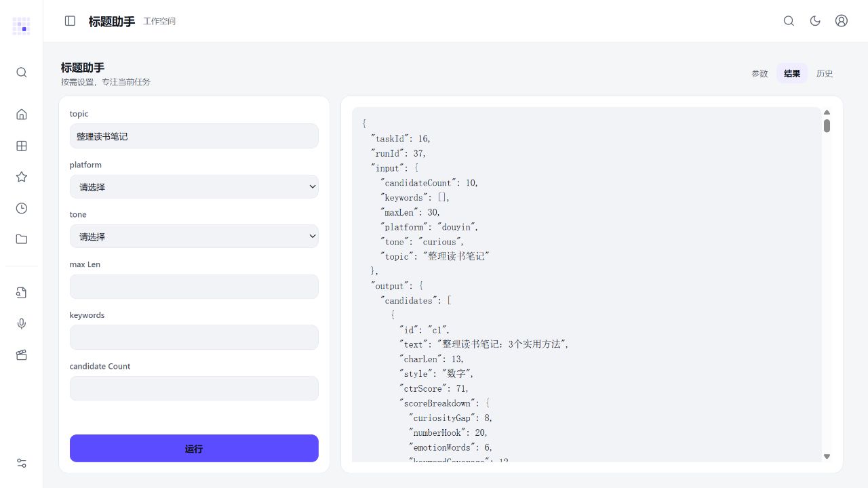Click the 工作空间 breadcrumb label

[x=159, y=22]
